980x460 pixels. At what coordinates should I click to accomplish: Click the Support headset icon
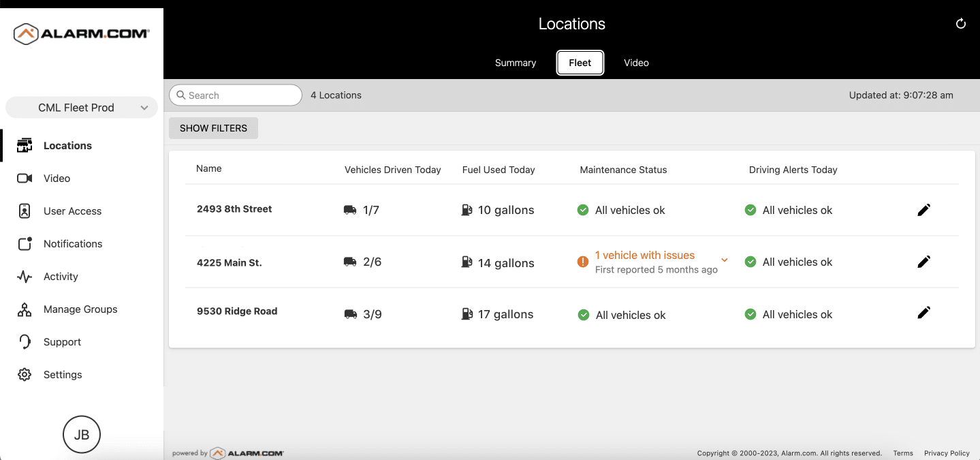coord(25,342)
